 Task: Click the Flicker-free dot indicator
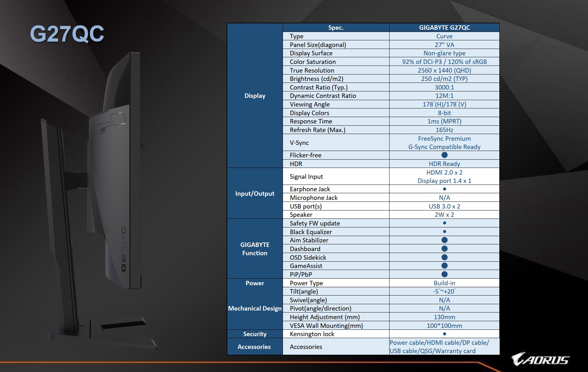444,155
